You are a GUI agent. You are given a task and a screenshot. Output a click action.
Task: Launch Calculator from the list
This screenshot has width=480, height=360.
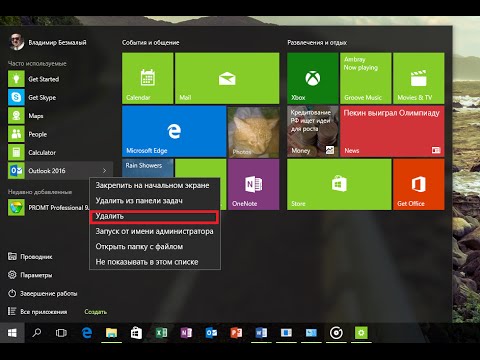coord(60,152)
